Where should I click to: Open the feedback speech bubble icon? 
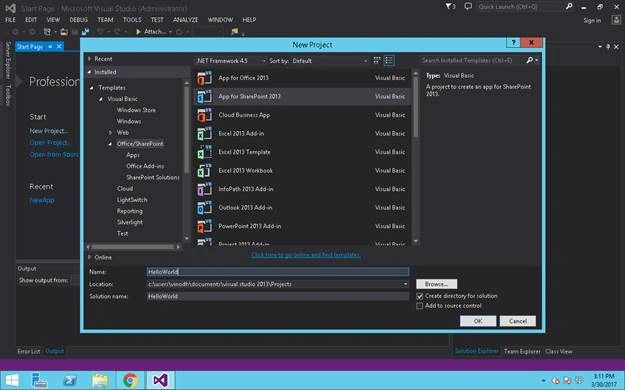468,6
